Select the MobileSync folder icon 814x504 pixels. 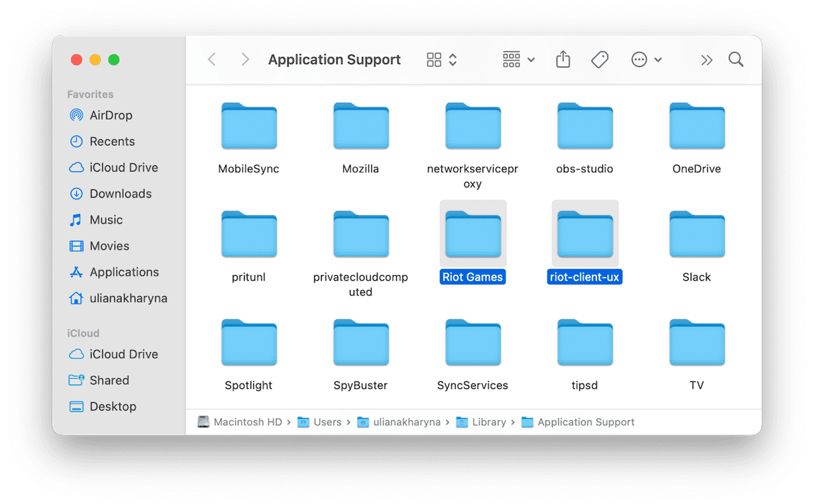[249, 126]
